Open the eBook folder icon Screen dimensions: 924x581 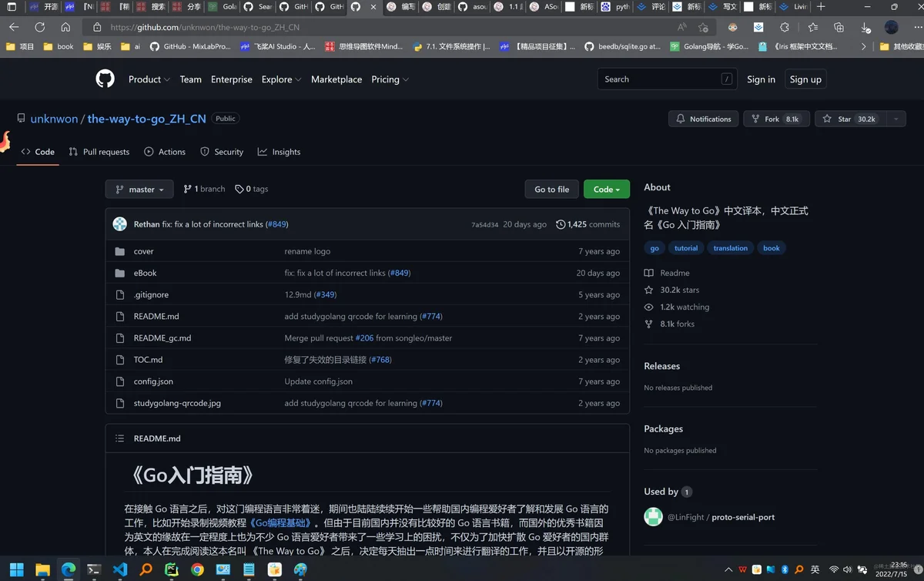click(x=119, y=273)
